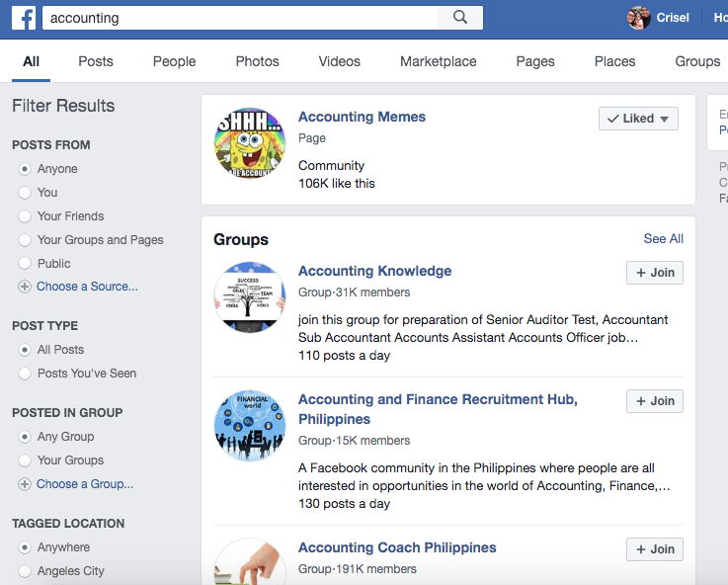Click "110 posts a day" text
The image size is (728, 585).
[x=344, y=356]
